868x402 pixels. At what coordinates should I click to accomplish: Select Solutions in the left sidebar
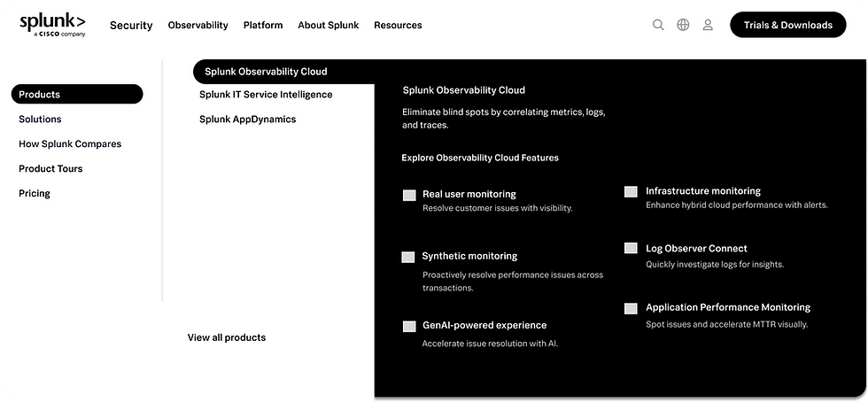coord(40,120)
